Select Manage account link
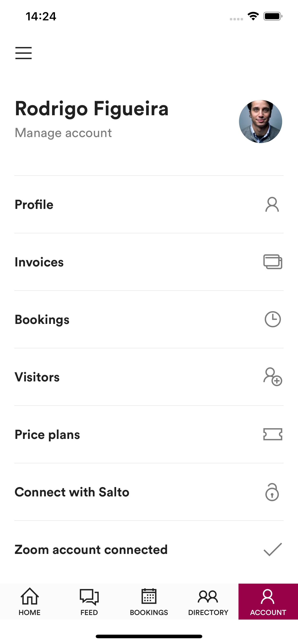The image size is (298, 644). click(63, 133)
